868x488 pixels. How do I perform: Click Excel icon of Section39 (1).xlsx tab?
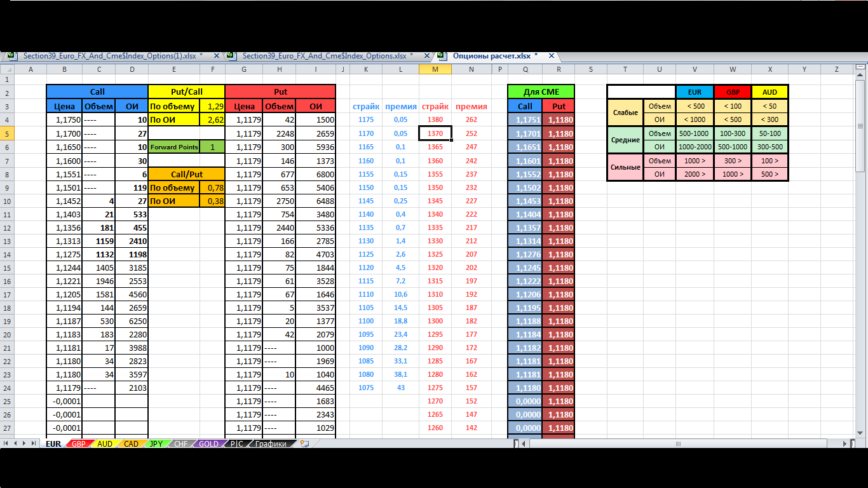click(11, 56)
